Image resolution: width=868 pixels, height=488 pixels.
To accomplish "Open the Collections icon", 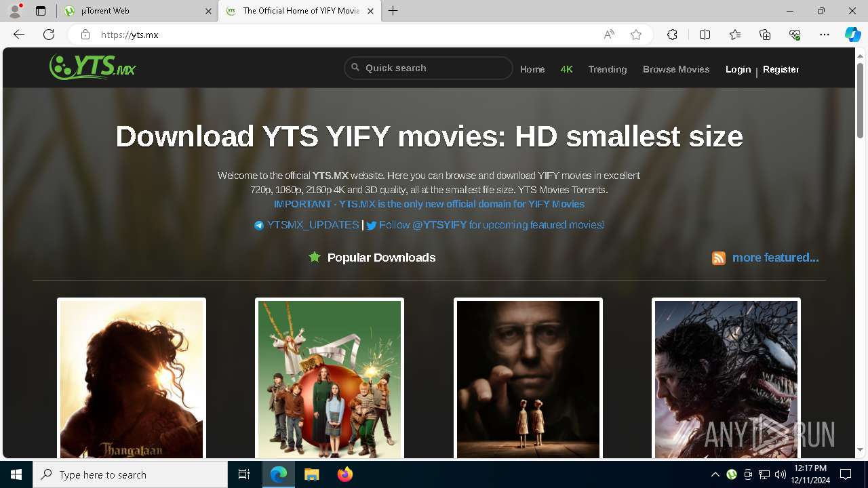I will pos(765,35).
